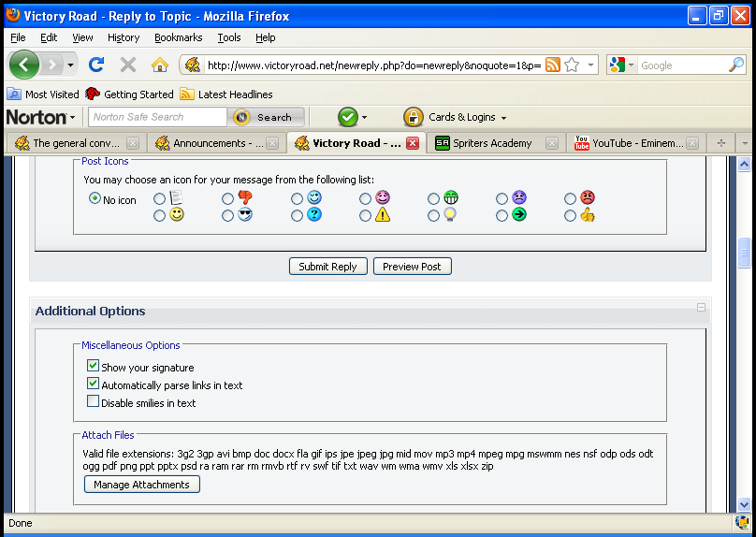
Task: Click in the Norton Safe Search field
Action: coord(157,117)
